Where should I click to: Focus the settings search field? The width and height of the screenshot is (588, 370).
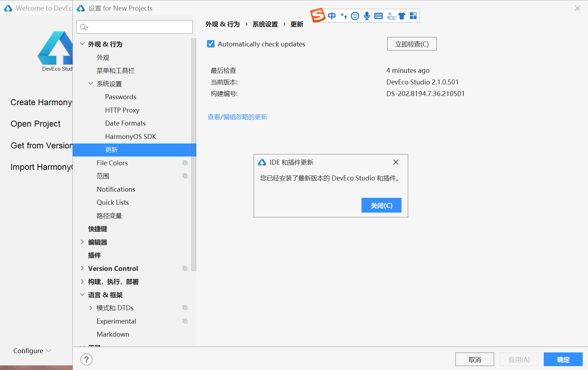135,27
